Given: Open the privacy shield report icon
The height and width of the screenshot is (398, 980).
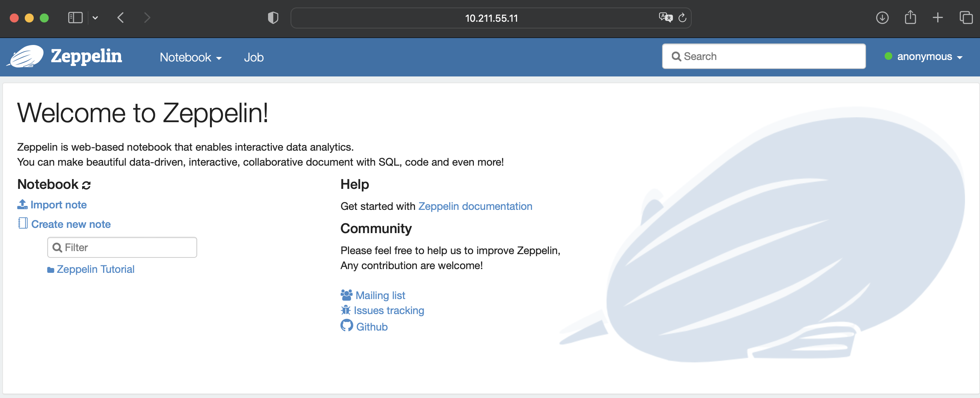Looking at the screenshot, I should point(273,18).
